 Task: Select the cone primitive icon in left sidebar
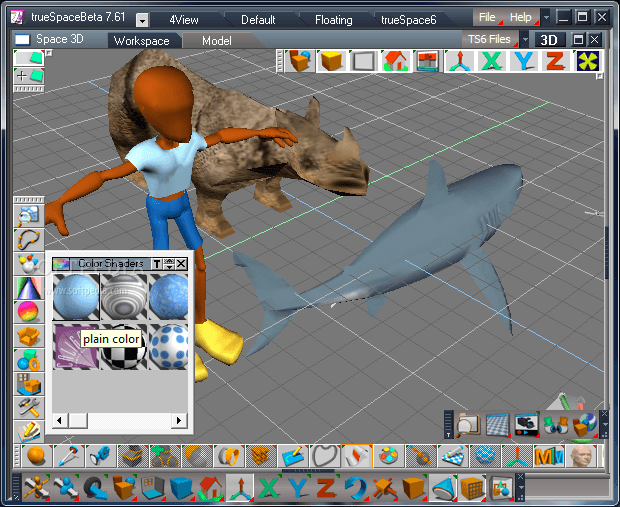click(x=29, y=289)
